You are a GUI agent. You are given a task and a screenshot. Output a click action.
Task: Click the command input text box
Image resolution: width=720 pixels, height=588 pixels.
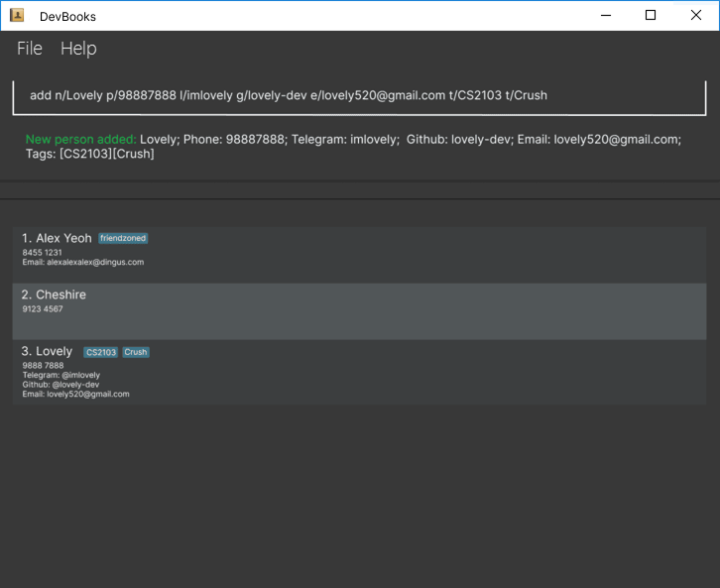tap(359, 96)
